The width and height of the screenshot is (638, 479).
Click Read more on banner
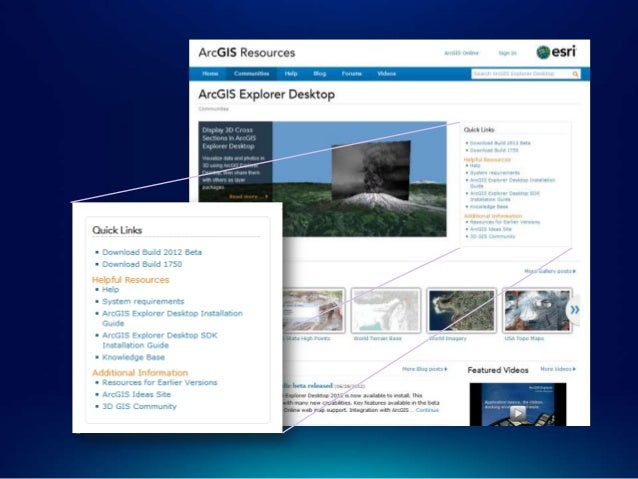[x=248, y=197]
